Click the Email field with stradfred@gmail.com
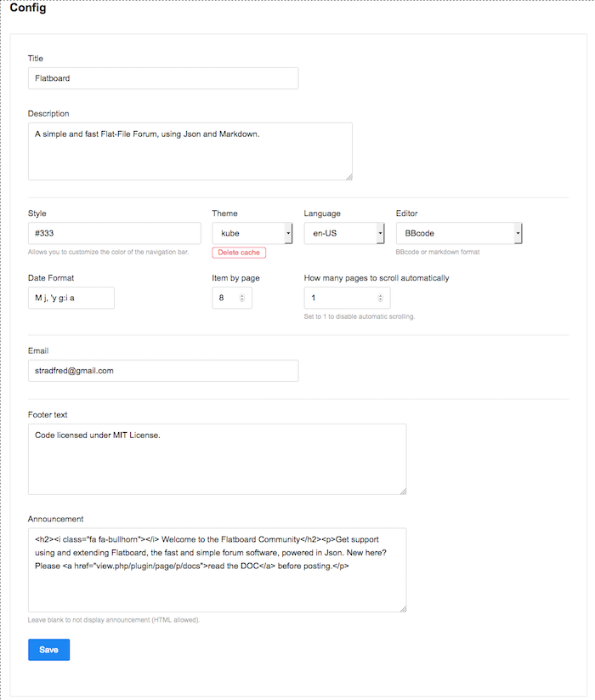 tap(163, 371)
